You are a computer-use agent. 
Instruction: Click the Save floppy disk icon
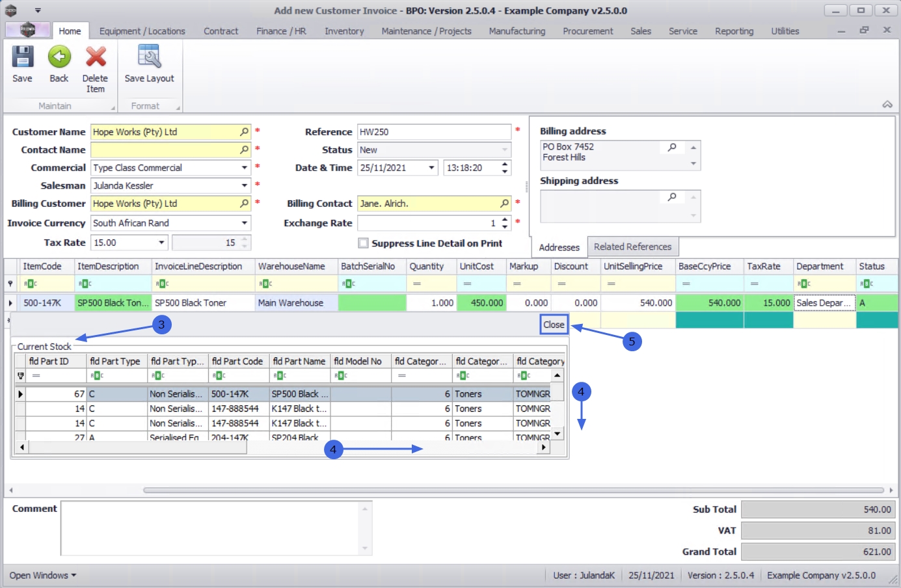click(x=22, y=57)
